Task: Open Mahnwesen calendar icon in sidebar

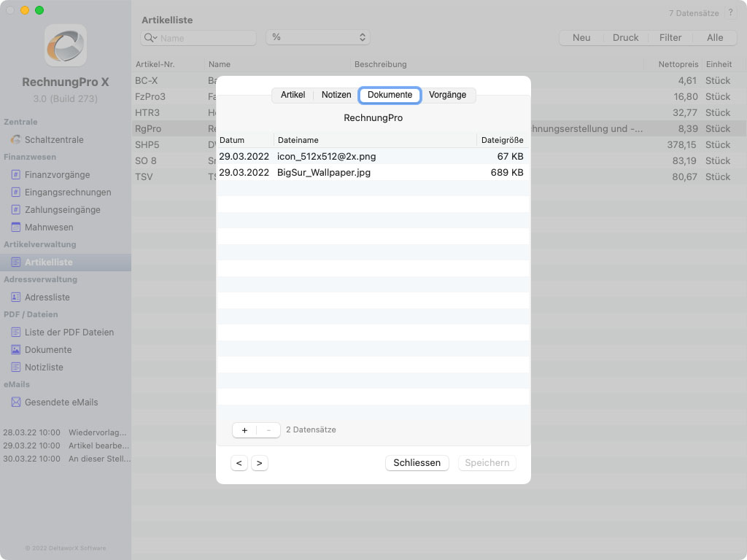Action: pos(15,227)
